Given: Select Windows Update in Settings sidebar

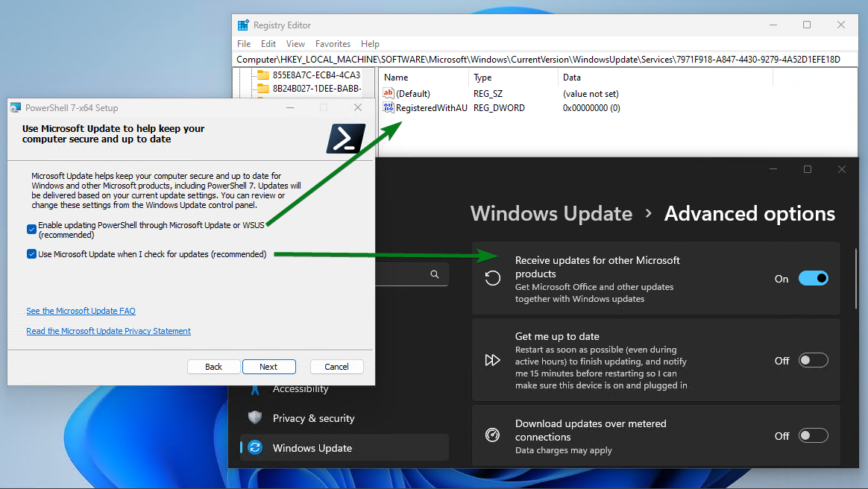Looking at the screenshot, I should click(x=345, y=447).
